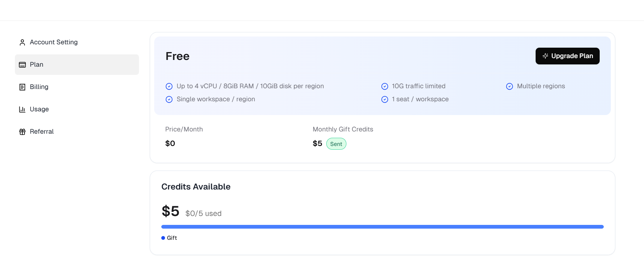Click the green Sent badge
This screenshot has height=280, width=644.
[x=336, y=144]
